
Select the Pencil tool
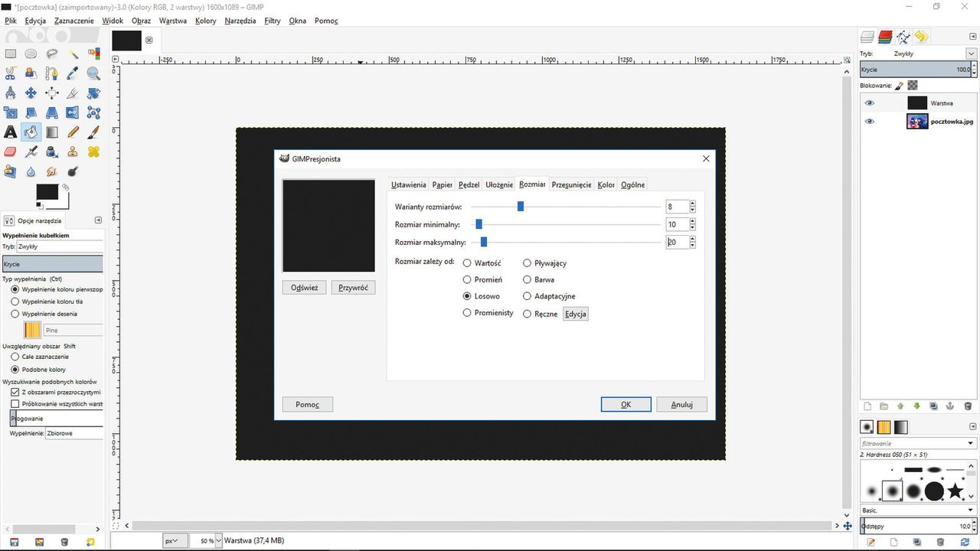(x=73, y=132)
